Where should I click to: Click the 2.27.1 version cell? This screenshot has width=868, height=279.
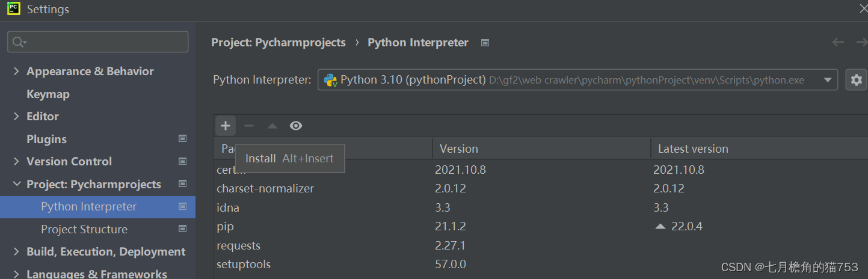pyautogui.click(x=450, y=245)
